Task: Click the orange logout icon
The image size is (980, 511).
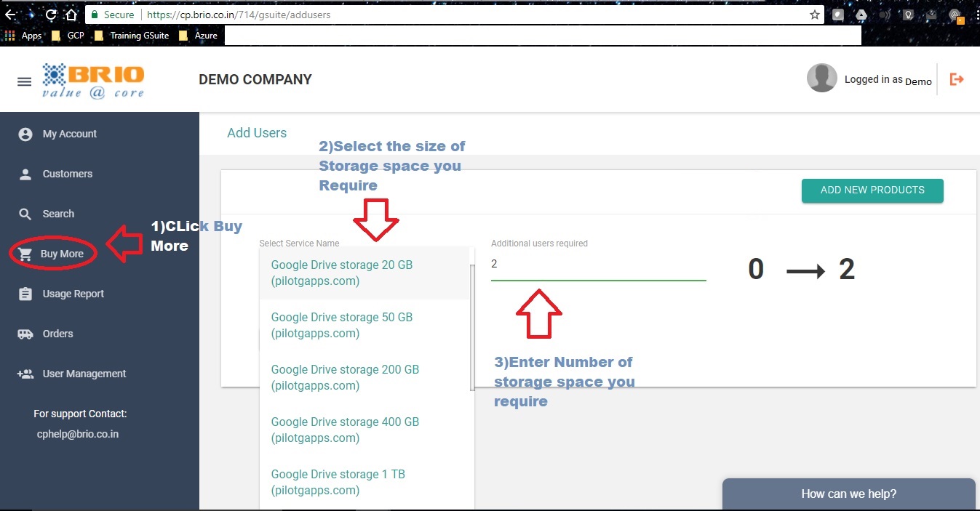Action: pos(957,79)
